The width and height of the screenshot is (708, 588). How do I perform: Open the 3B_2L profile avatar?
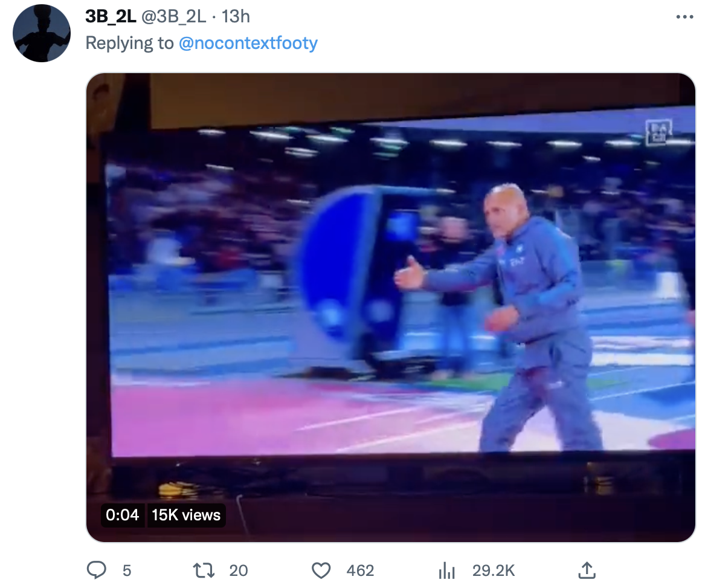coord(42,33)
